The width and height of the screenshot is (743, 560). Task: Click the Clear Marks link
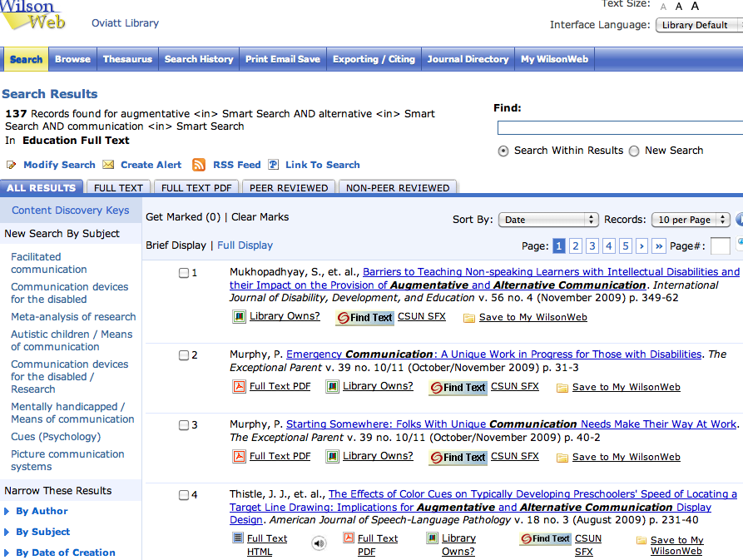point(260,217)
